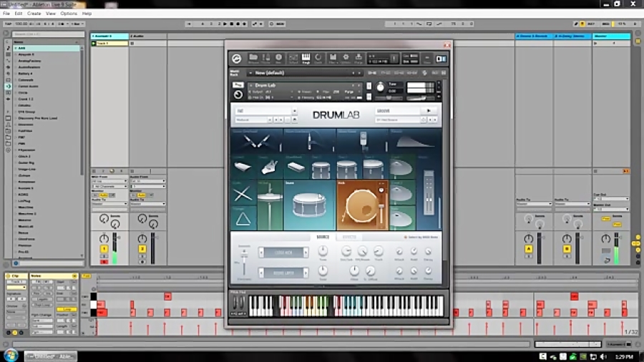Open the Room mic channel
Screen dimensions: 644x362
pos(362,141)
